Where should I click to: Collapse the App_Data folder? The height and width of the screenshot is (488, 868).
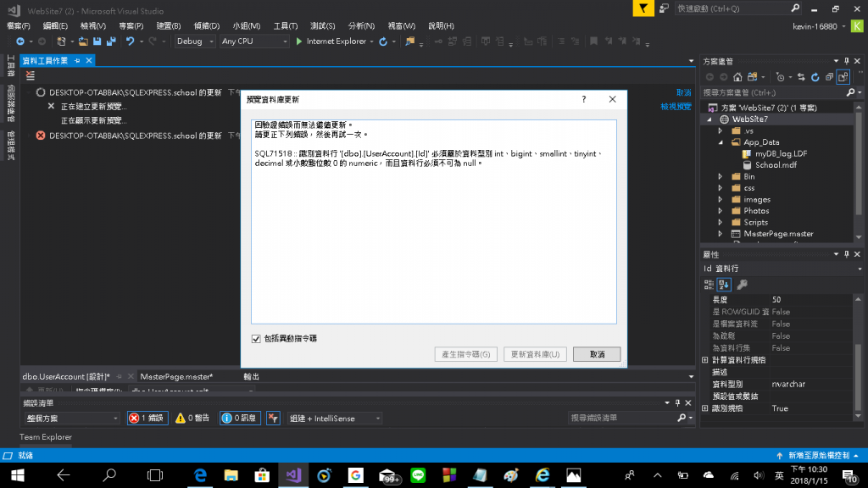pos(721,142)
